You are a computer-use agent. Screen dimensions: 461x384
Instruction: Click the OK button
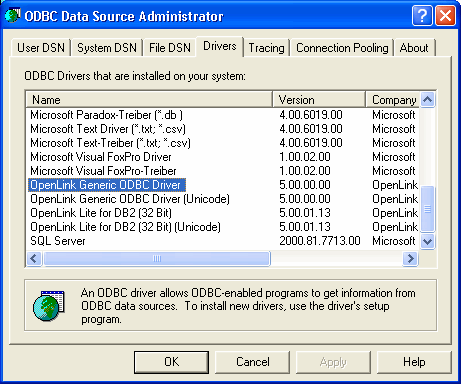[x=171, y=362]
